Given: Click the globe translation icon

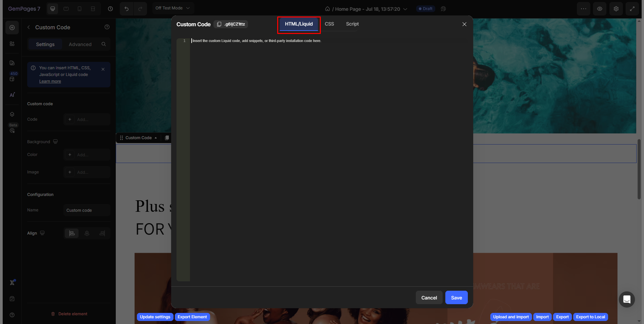Looking at the screenshot, I should coord(443,9).
